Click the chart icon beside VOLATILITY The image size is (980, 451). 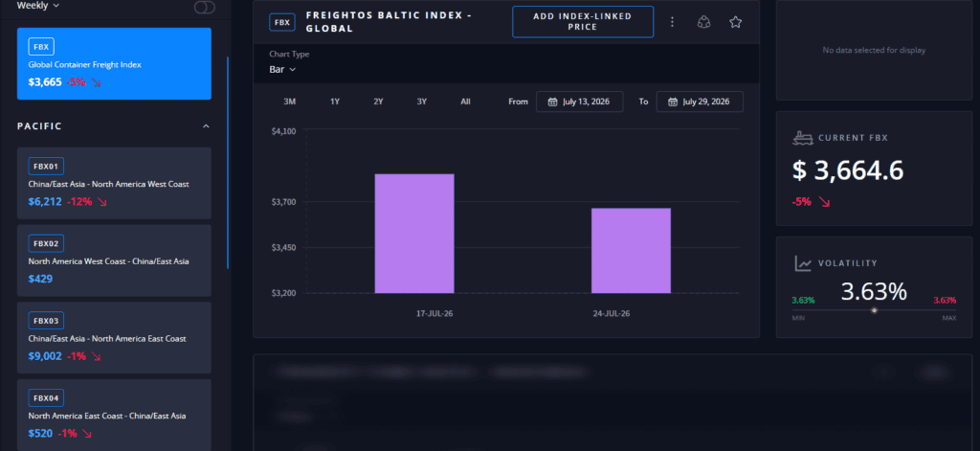click(x=803, y=263)
